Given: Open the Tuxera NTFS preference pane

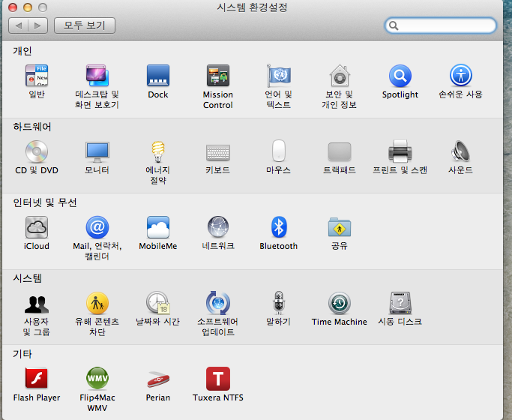Looking at the screenshot, I should pyautogui.click(x=218, y=379).
